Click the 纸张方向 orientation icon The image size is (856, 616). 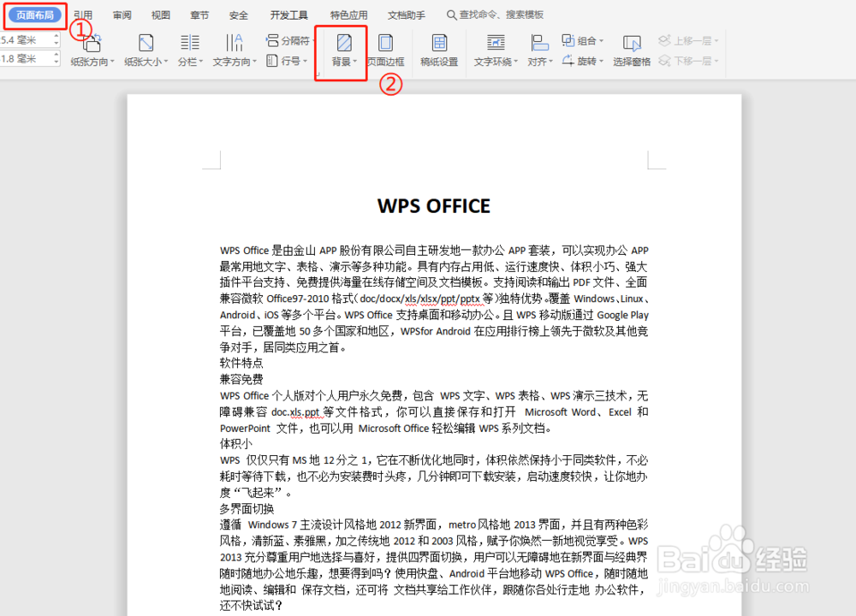pos(92,43)
